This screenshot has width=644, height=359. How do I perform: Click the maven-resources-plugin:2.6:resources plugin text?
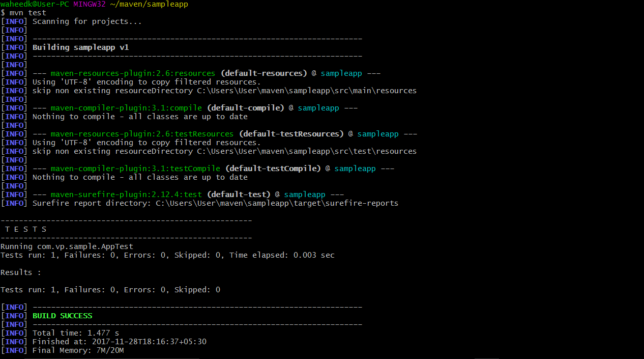(x=132, y=73)
